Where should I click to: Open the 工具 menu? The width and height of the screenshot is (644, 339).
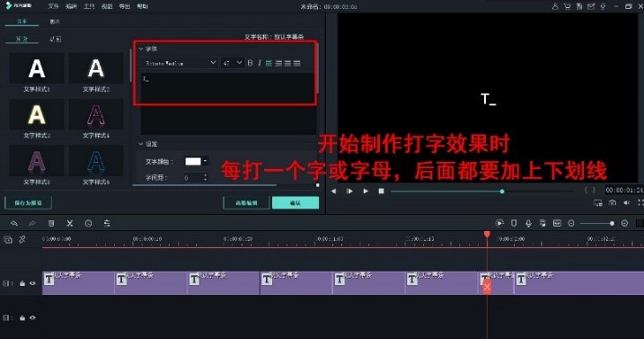[89, 6]
